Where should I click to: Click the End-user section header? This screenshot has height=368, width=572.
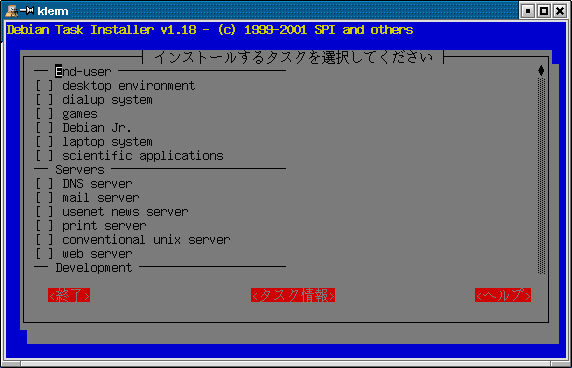coord(83,72)
